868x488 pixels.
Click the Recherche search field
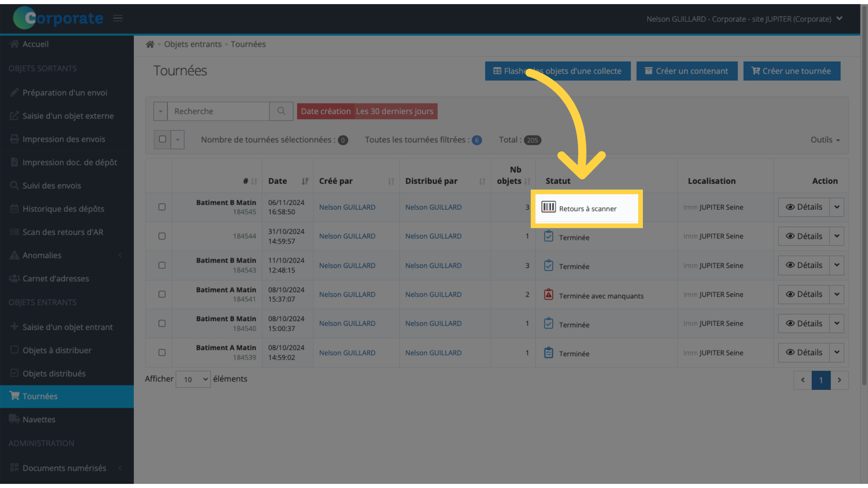coord(218,111)
